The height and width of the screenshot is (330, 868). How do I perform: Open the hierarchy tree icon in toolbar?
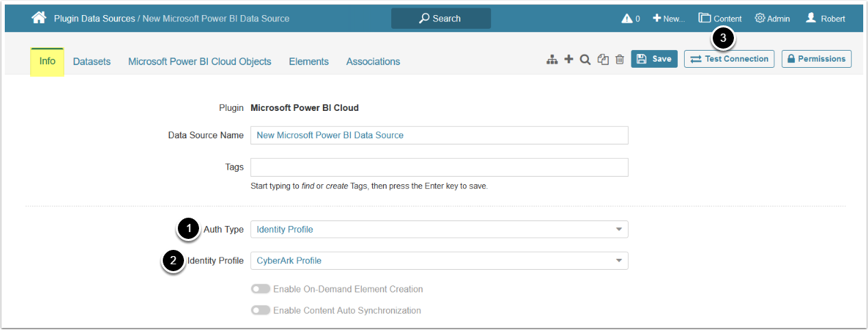552,60
